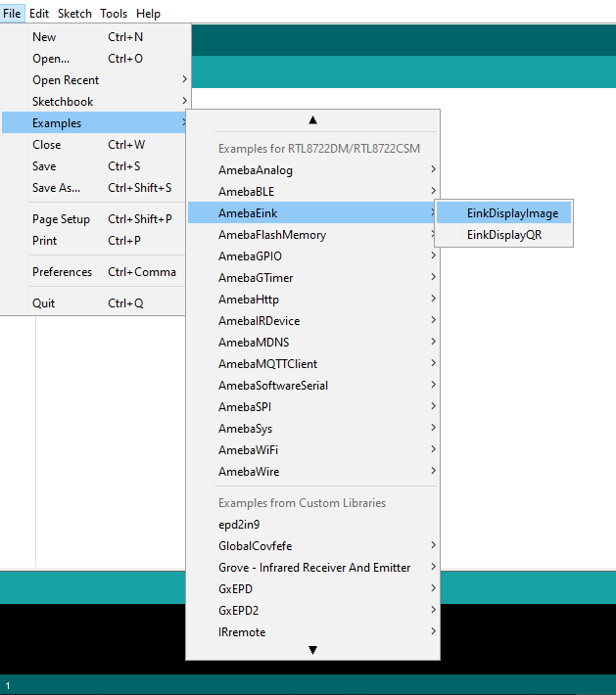Open the Tools menu
616x695 pixels.
114,14
